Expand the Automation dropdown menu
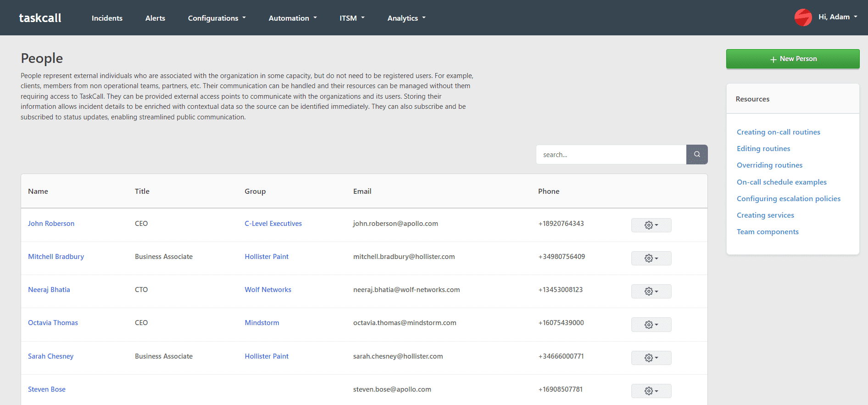 [x=293, y=18]
